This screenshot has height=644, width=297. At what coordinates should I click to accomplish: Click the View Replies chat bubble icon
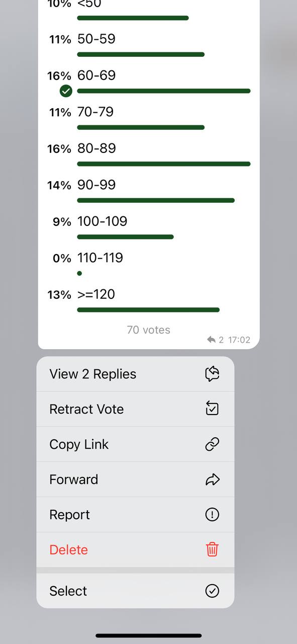(x=212, y=374)
